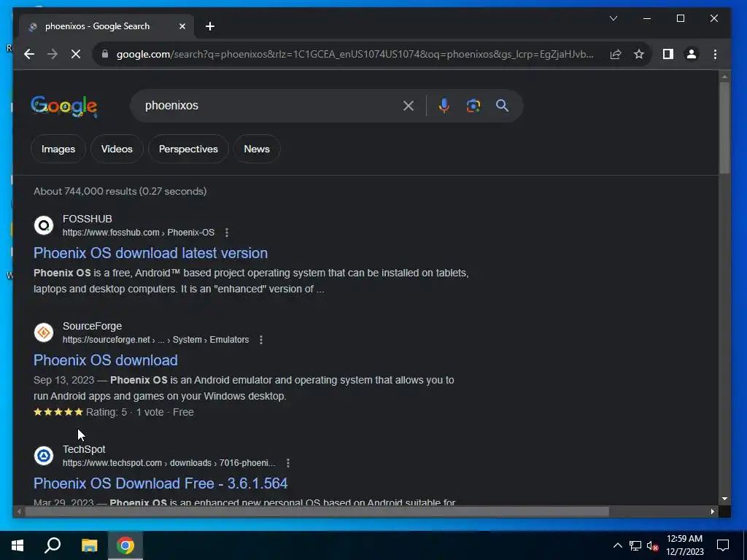Viewport: 747px width, 560px height.
Task: Click the scroll left arrow
Action: point(19,512)
